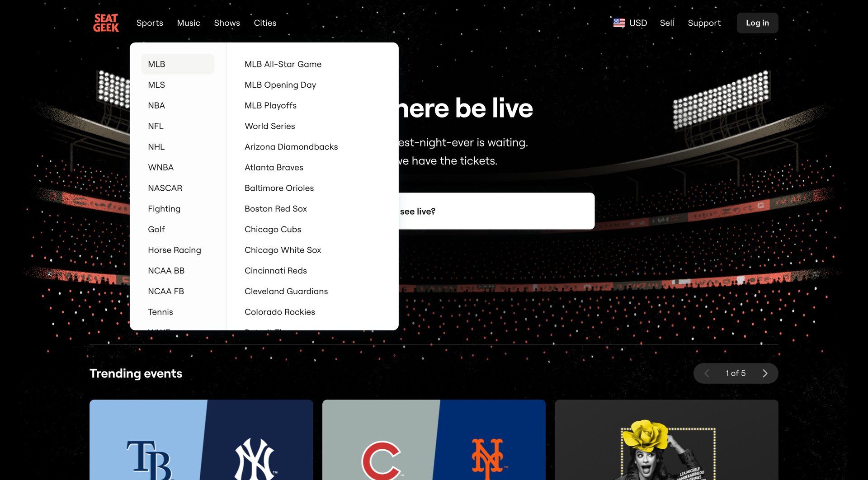
Task: Open the USD currency selector
Action: tap(638, 23)
